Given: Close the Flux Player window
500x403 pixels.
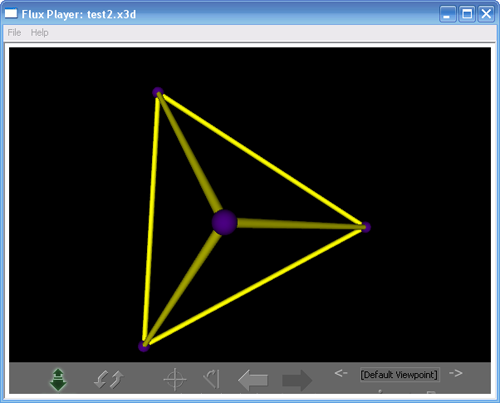Looking at the screenshot, I should tap(486, 14).
